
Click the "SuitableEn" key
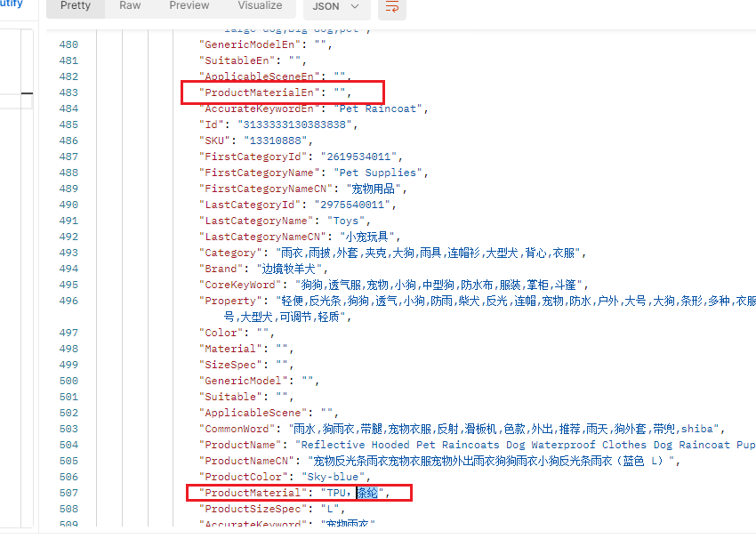click(237, 60)
